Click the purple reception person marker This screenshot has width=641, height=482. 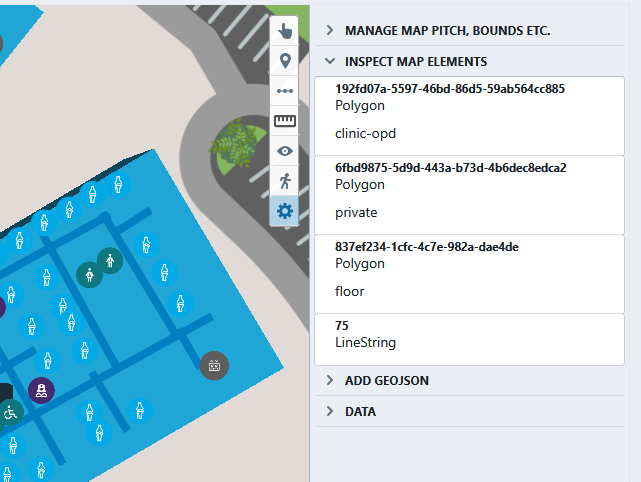tap(41, 391)
